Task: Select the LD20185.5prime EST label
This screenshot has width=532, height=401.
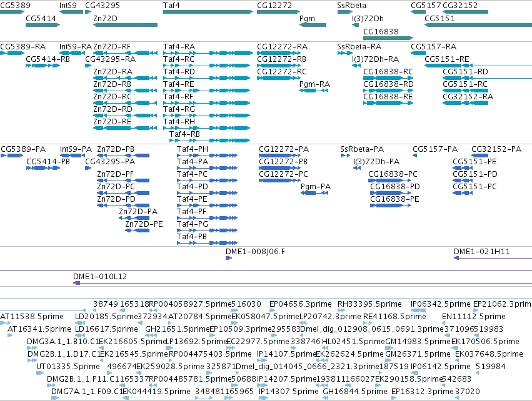Action: 106,317
